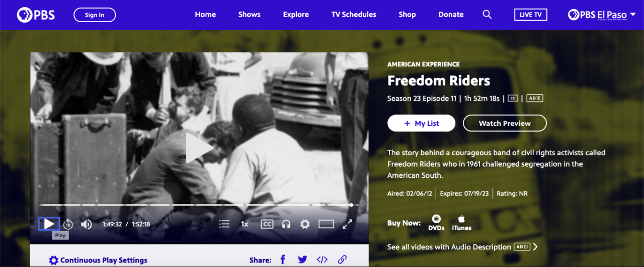
Task: Open the search magnifier in header
Action: [x=487, y=15]
